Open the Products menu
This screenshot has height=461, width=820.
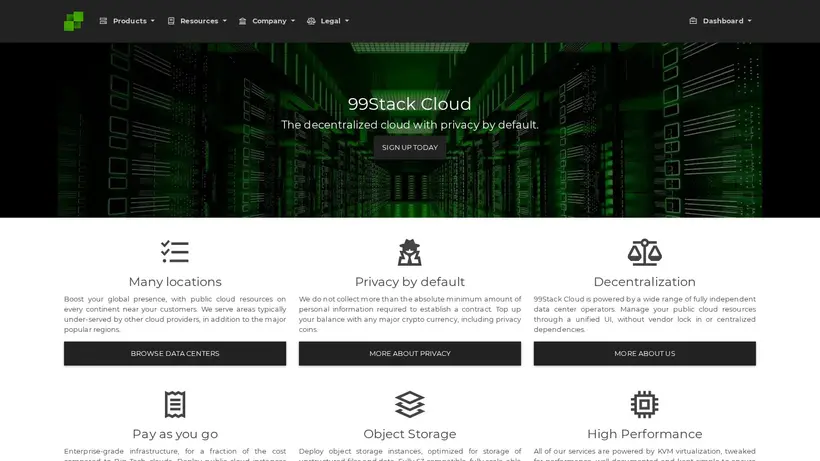click(127, 21)
